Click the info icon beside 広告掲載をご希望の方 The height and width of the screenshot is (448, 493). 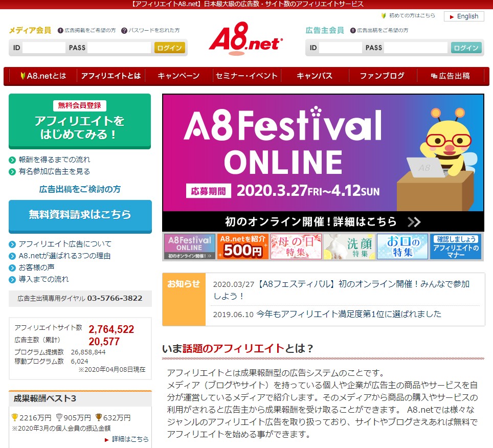click(60, 31)
